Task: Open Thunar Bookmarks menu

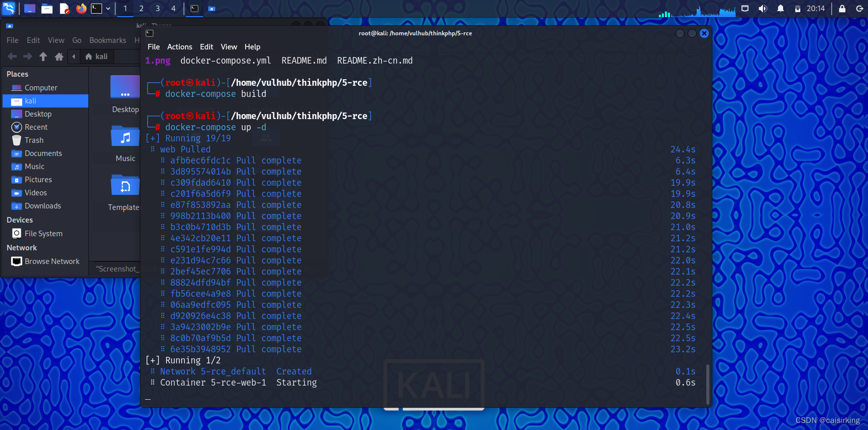Action: click(108, 40)
